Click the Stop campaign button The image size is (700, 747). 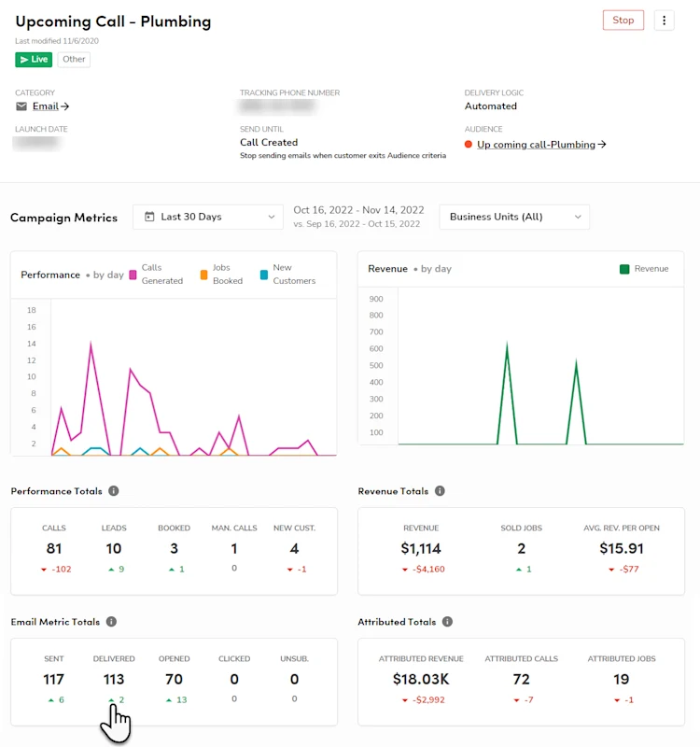(x=623, y=21)
